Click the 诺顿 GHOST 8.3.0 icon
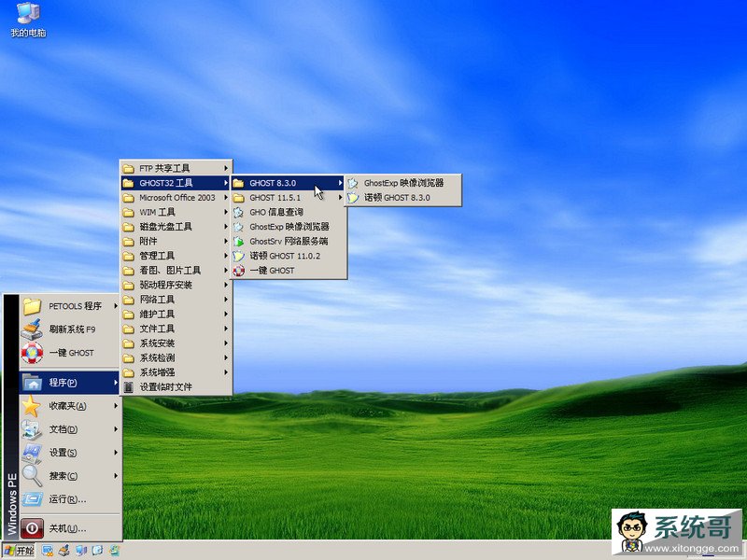The height and width of the screenshot is (560, 747). (x=353, y=198)
